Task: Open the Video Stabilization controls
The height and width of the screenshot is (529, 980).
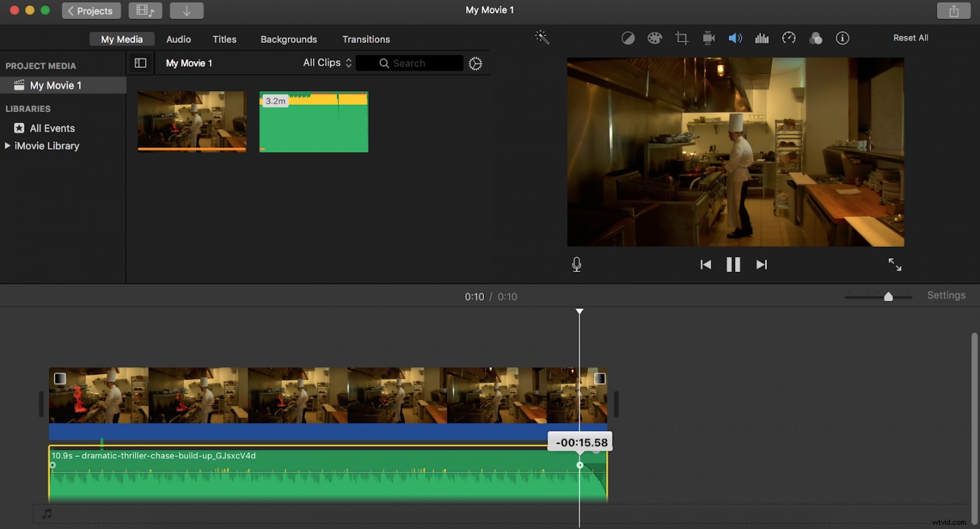Action: 708,37
